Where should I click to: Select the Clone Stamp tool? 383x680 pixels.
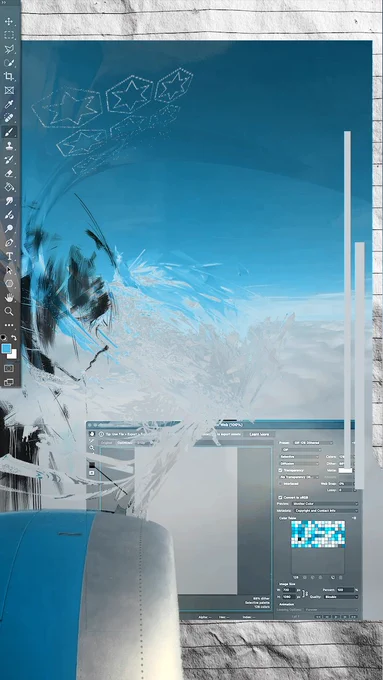(9, 146)
